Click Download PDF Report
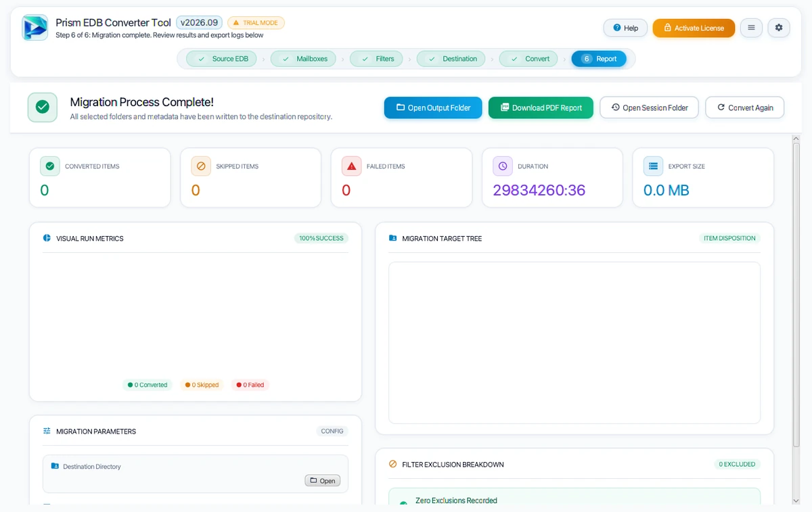The image size is (812, 512). pyautogui.click(x=541, y=108)
